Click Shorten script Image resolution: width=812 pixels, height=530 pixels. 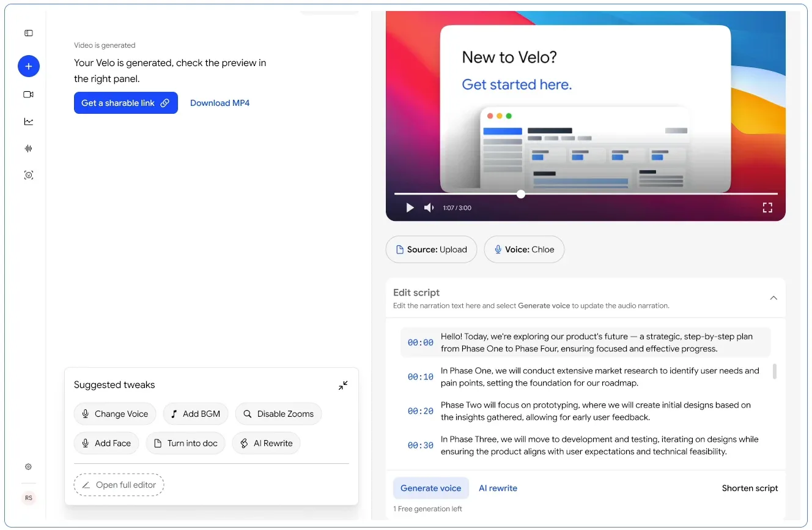click(x=750, y=488)
